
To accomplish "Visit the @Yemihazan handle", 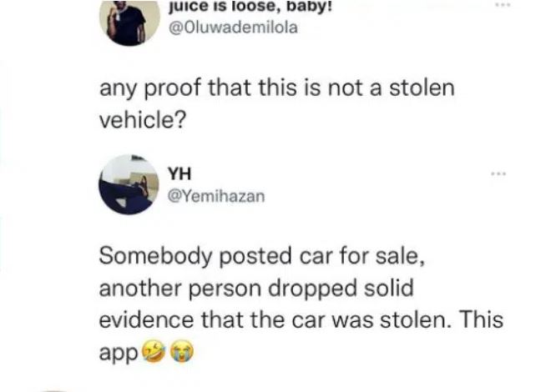I will 216,197.
